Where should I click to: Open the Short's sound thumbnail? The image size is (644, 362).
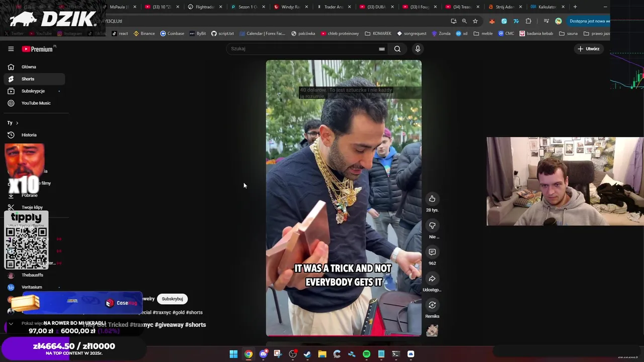point(432,330)
